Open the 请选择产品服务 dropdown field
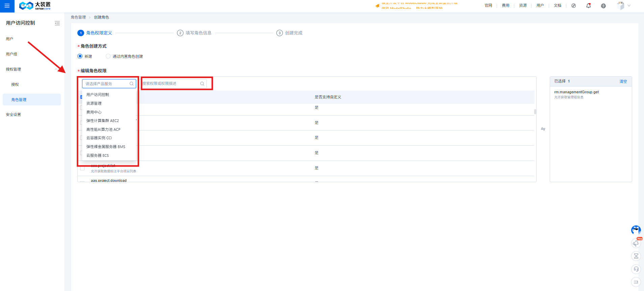This screenshot has height=291, width=644. pyautogui.click(x=109, y=83)
